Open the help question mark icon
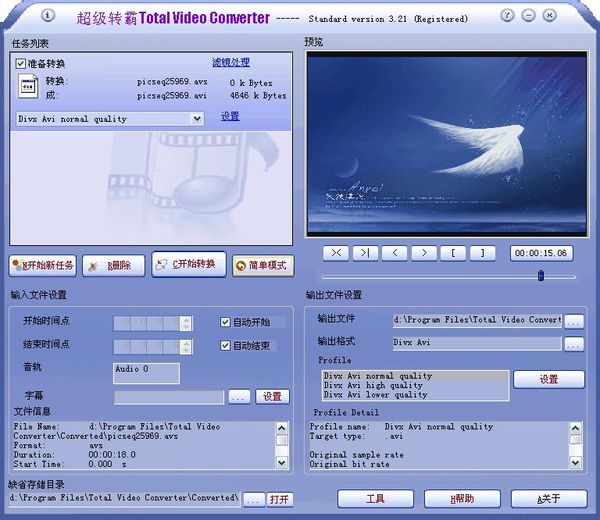This screenshot has width=600, height=520. (507, 15)
